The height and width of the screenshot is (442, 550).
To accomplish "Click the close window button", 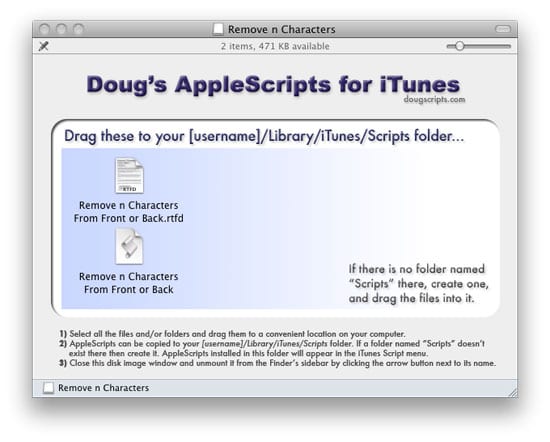I will point(44,29).
